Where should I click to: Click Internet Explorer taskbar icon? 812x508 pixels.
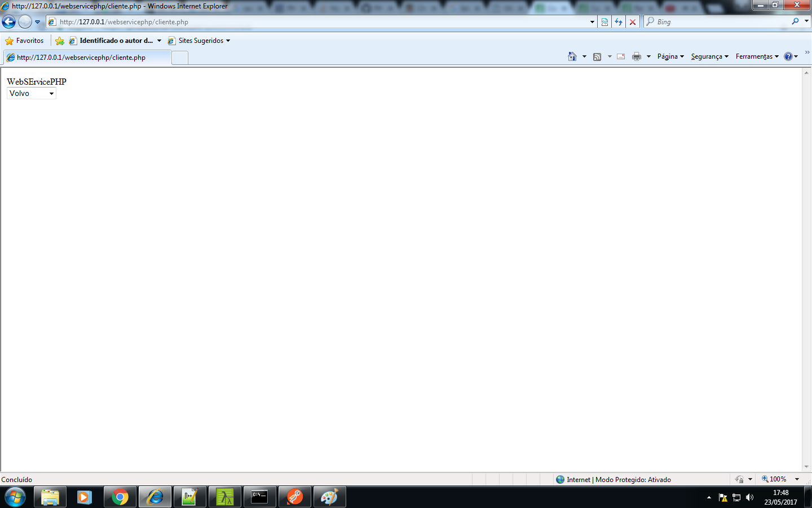[x=155, y=497]
